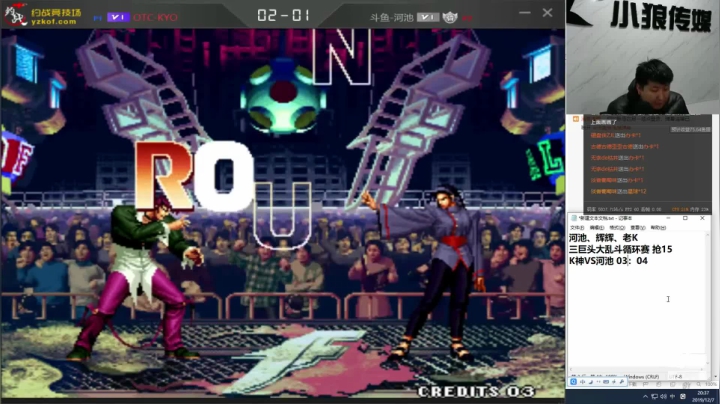Close the Notepad window

702,218
